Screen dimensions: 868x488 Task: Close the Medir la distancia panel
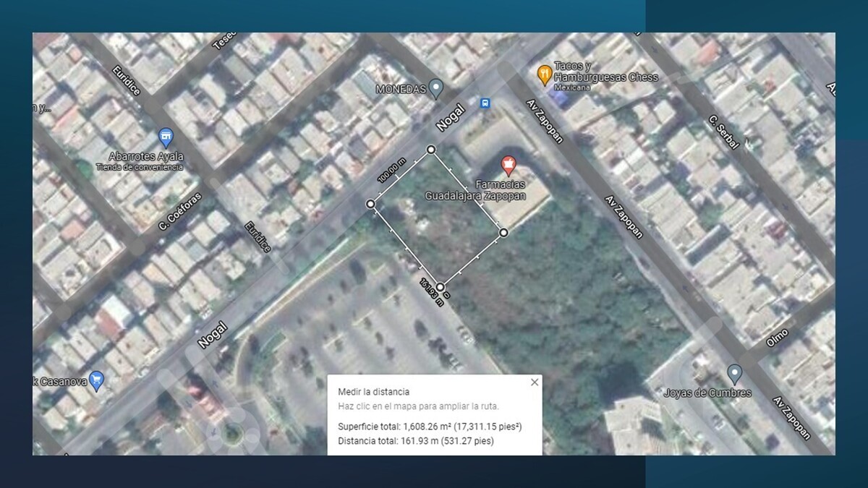click(x=535, y=382)
